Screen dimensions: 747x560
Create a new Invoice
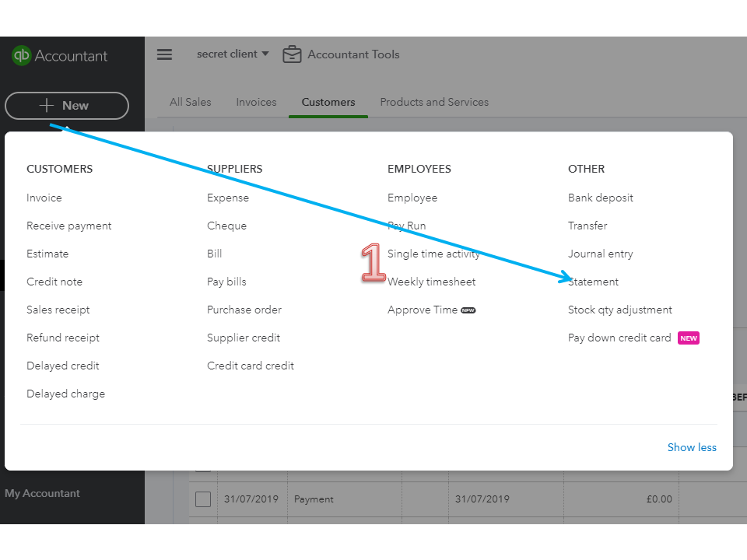coord(44,198)
